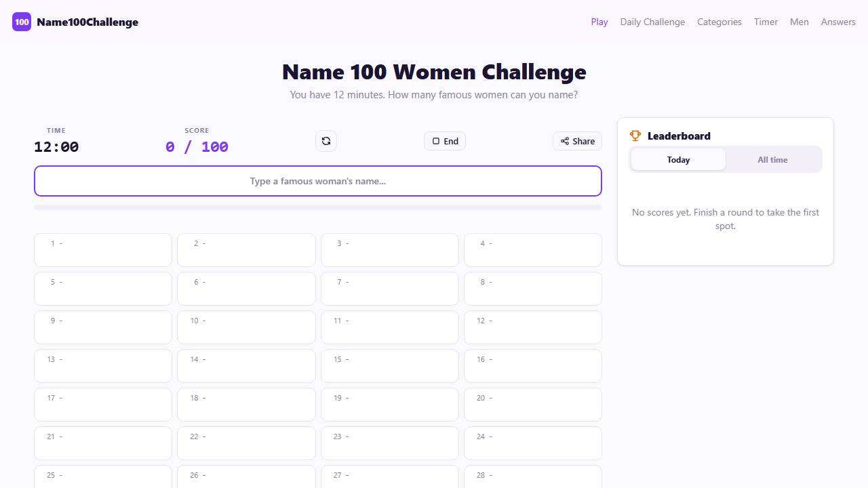This screenshot has height=488, width=868.
Task: Click answer slot number 22
Action: click(x=246, y=443)
